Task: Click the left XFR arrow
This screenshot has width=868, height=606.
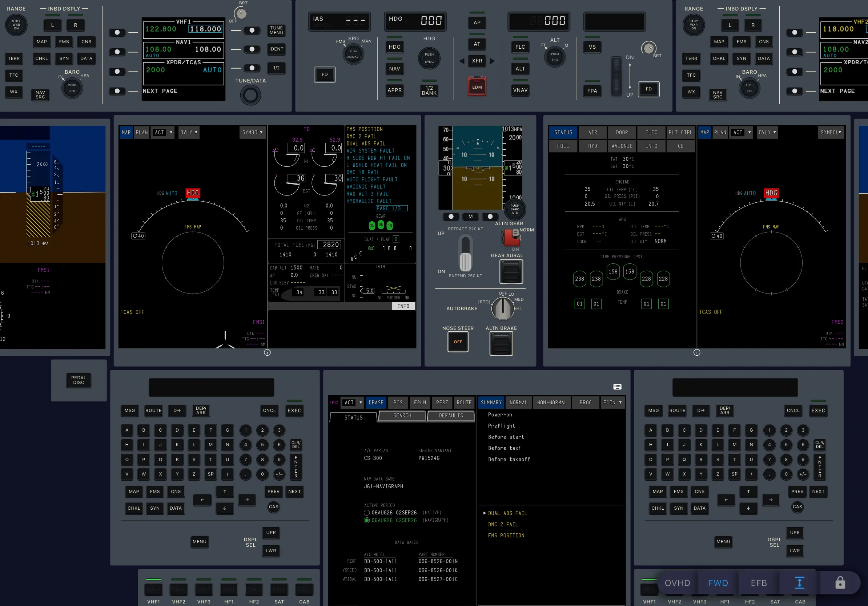Action: 462,61
